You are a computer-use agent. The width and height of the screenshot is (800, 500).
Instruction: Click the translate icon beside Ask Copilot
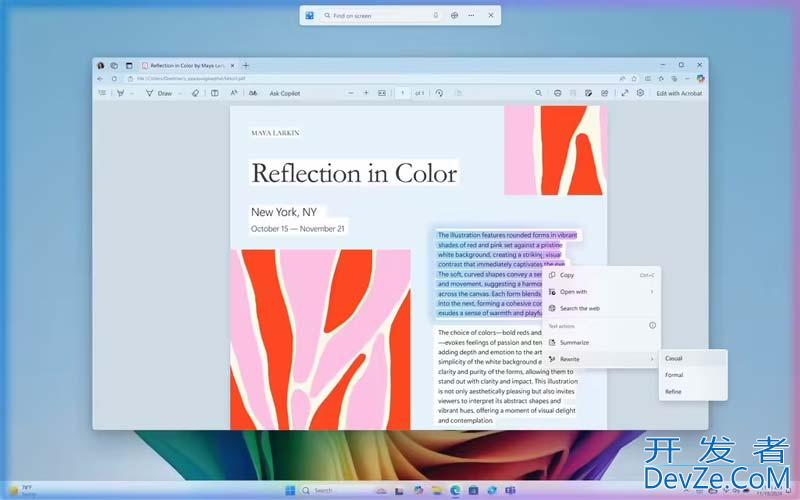[x=253, y=93]
